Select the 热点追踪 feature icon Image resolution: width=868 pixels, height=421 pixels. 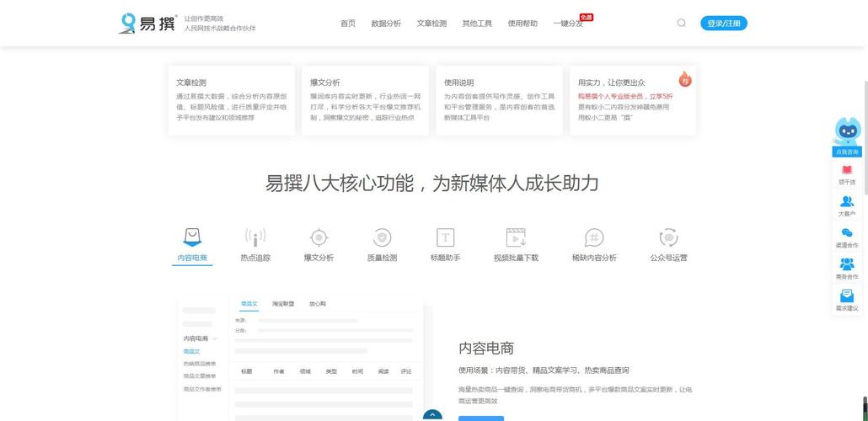click(255, 237)
